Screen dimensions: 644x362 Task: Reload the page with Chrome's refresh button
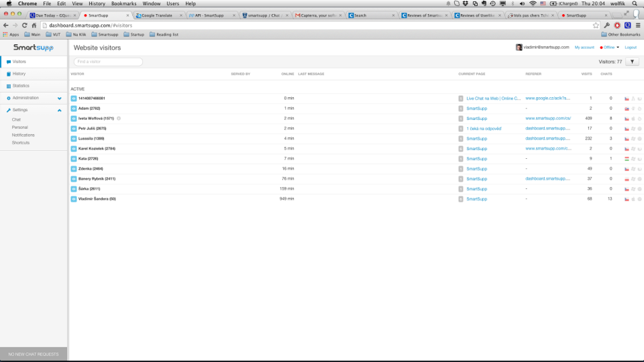(25, 25)
